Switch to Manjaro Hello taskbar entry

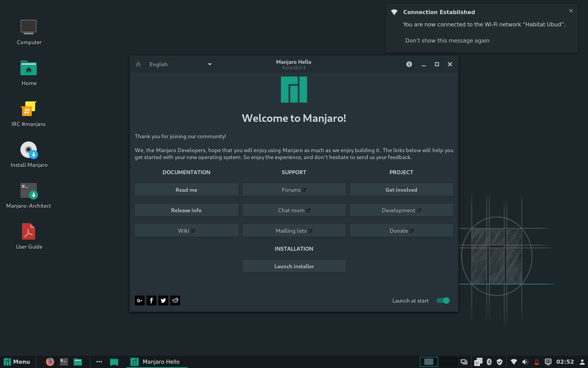point(157,362)
